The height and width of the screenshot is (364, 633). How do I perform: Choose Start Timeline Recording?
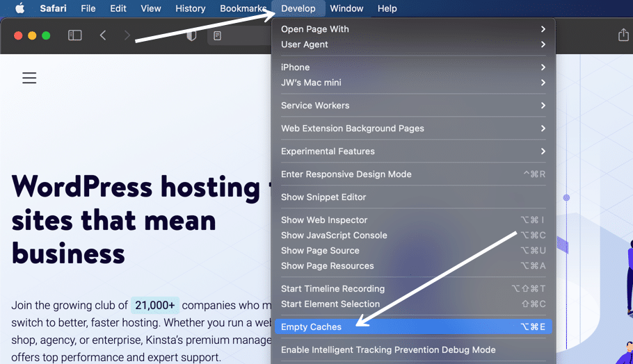click(413, 289)
